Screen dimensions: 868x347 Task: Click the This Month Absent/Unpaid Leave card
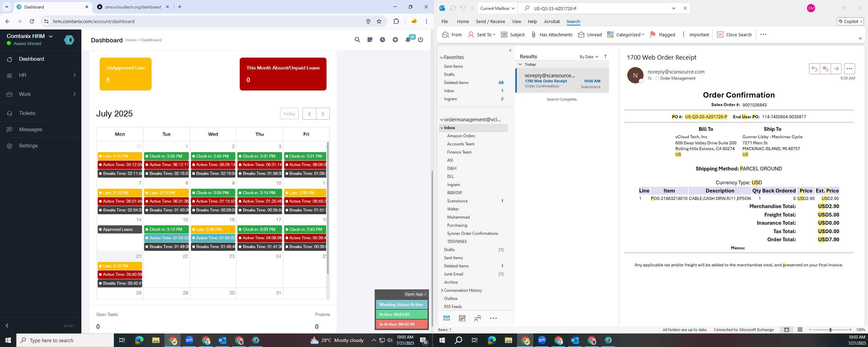pos(283,74)
